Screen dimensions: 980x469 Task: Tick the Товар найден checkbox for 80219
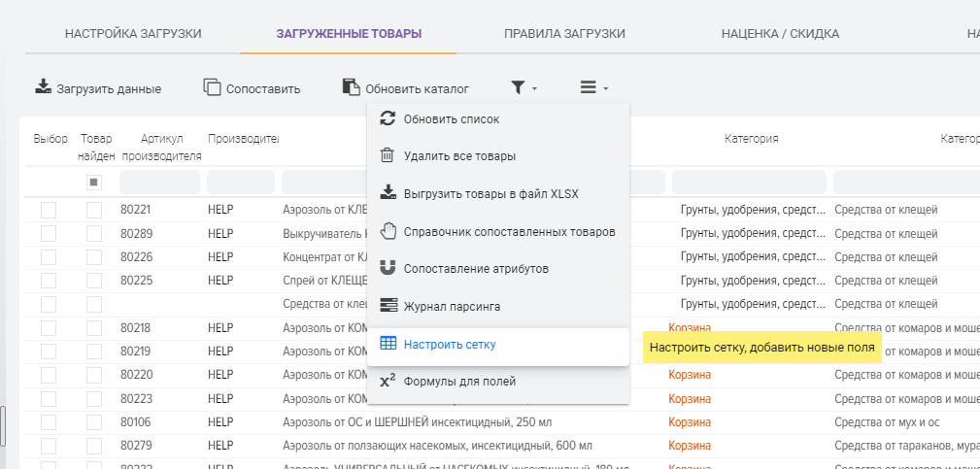tap(94, 352)
